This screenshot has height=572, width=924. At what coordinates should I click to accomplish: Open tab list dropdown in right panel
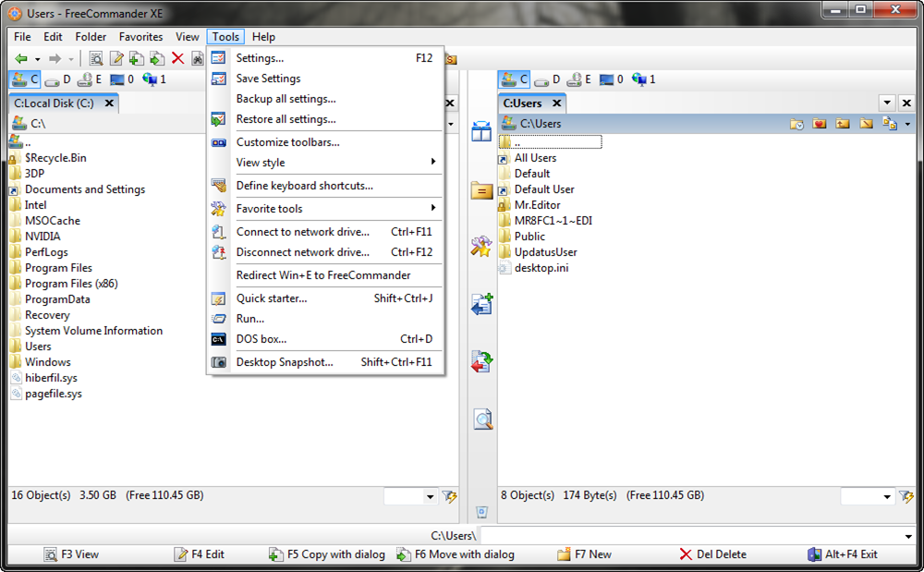pyautogui.click(x=887, y=103)
